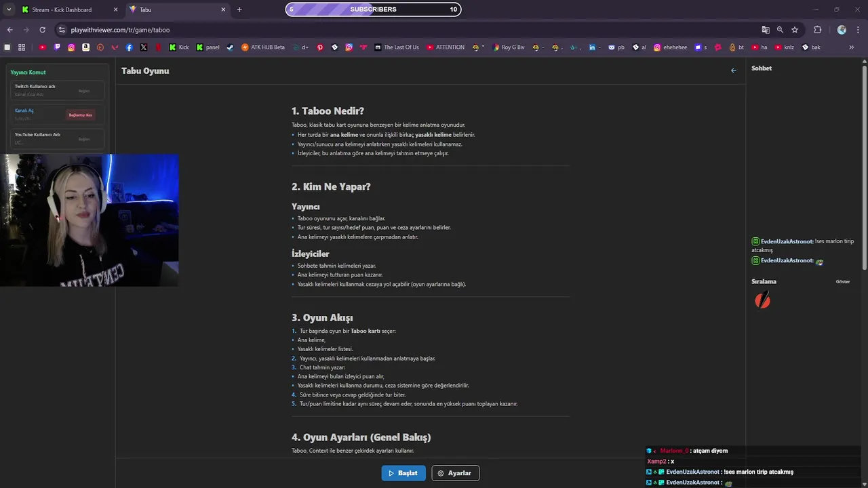This screenshot has height=488, width=868.
Task: Open the Amazon bookmark icon
Action: [86, 47]
